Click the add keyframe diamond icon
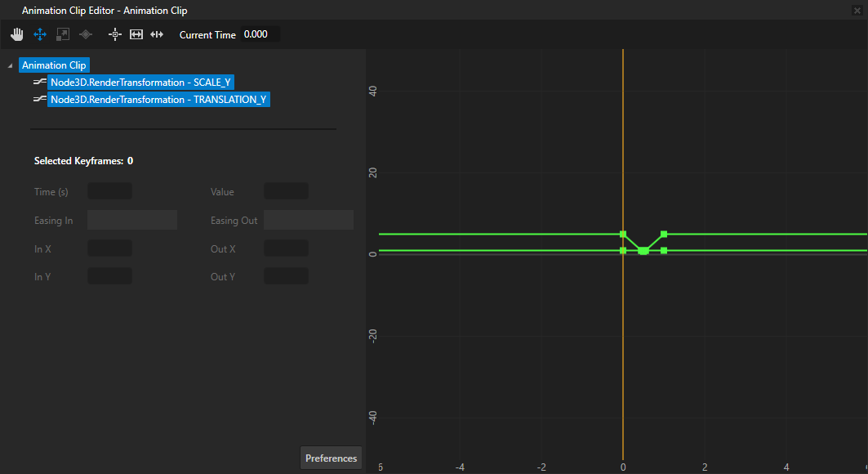Image resolution: width=868 pixels, height=474 pixels. (x=85, y=34)
